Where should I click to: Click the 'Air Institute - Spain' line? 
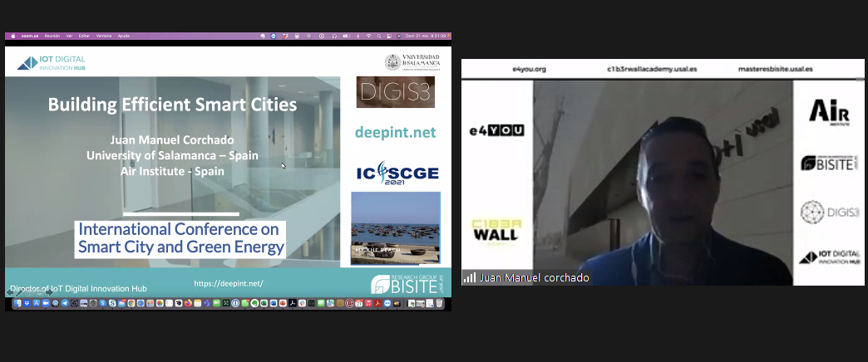(x=172, y=171)
